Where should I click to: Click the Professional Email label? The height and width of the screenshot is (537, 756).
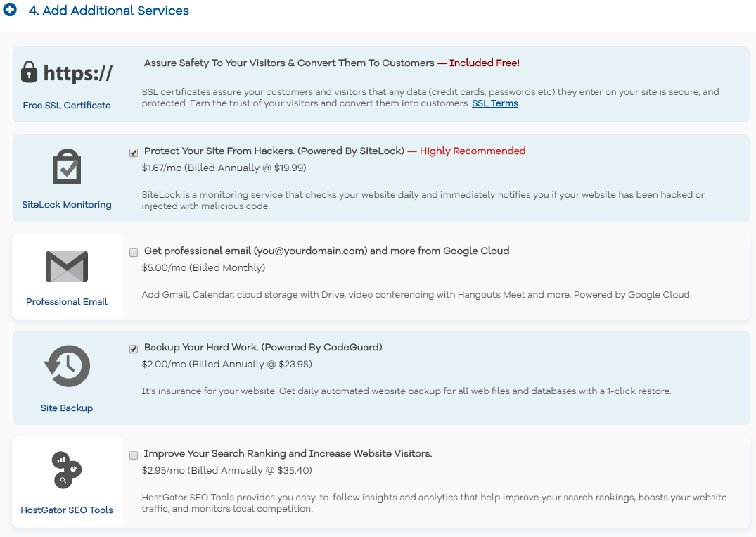tap(67, 301)
